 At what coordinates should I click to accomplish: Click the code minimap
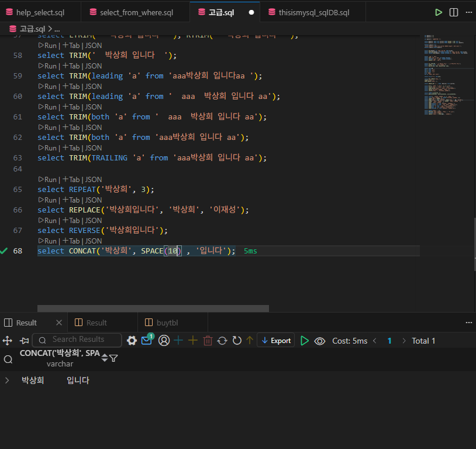[449, 75]
